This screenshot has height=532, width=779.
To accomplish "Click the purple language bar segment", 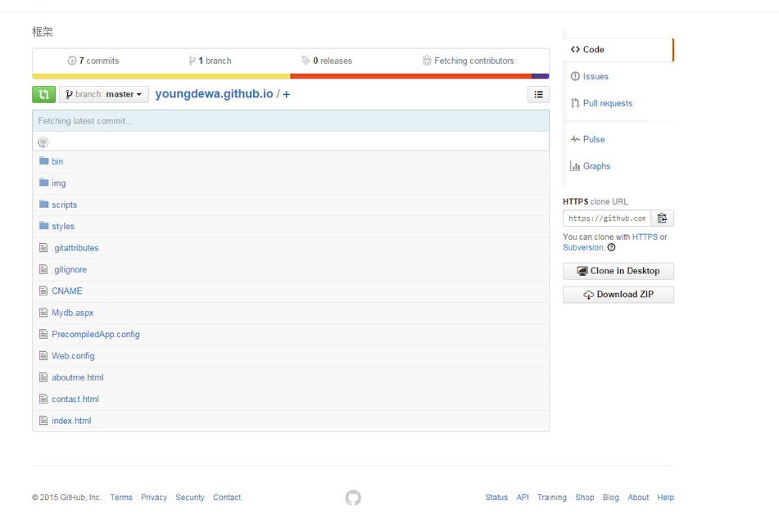I will click(x=540, y=76).
